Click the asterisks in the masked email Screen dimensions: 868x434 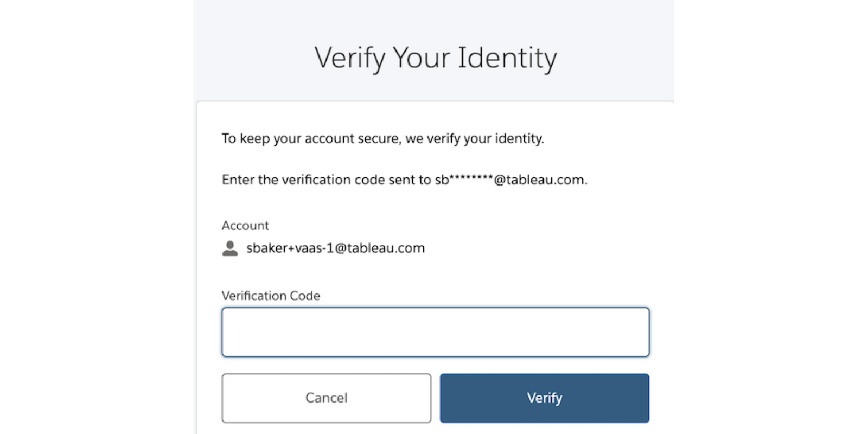(471, 178)
